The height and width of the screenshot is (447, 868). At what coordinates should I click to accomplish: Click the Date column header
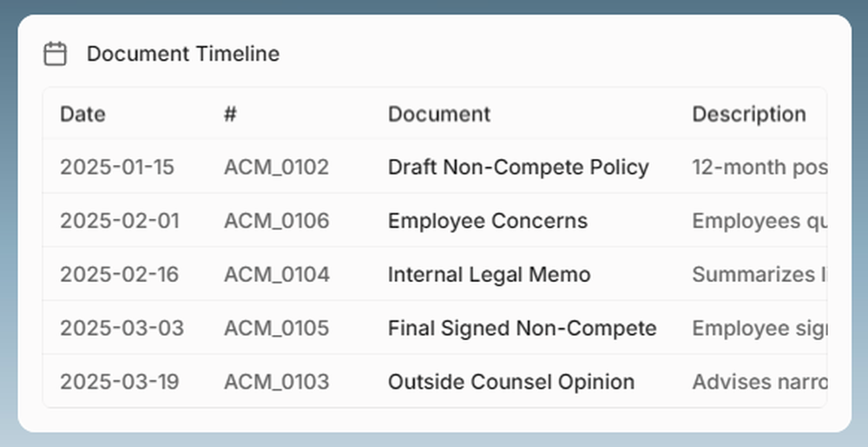point(82,114)
